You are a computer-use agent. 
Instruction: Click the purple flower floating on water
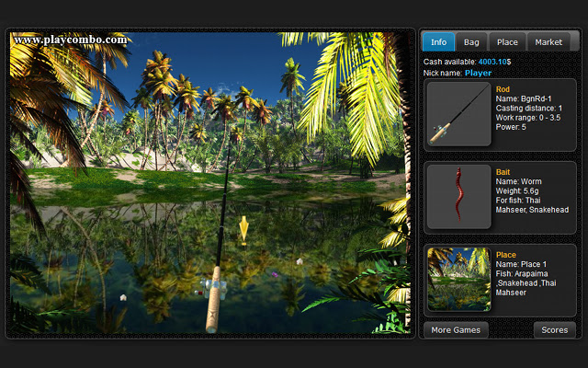pyautogui.click(x=275, y=274)
